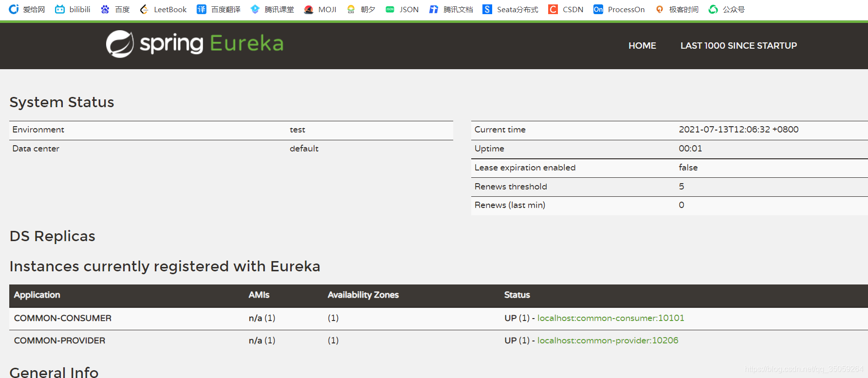Click the Spring leaf logo icon

pyautogui.click(x=120, y=44)
